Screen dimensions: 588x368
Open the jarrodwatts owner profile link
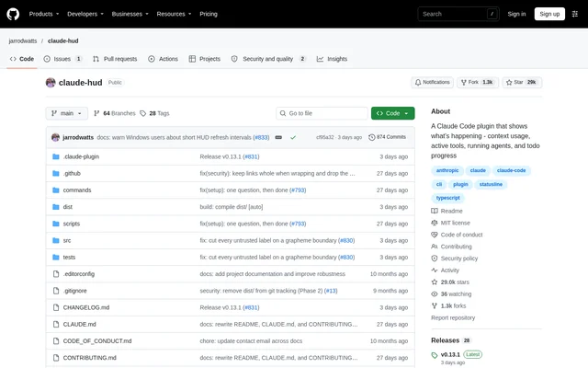[x=23, y=40]
